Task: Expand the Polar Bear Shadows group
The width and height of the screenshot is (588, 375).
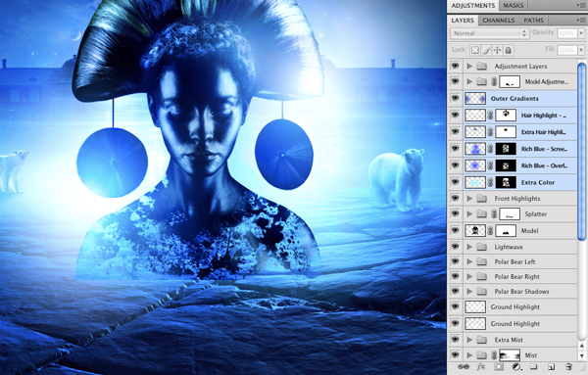Action: click(x=469, y=291)
